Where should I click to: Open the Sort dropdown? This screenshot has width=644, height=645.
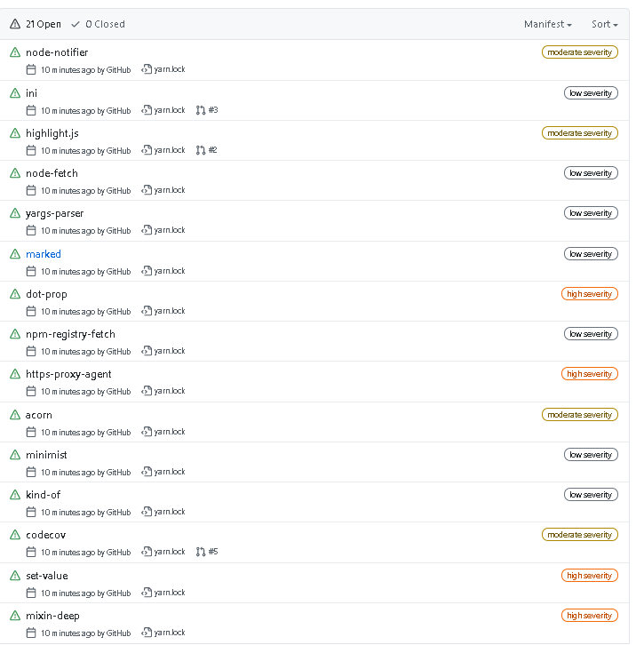(605, 24)
